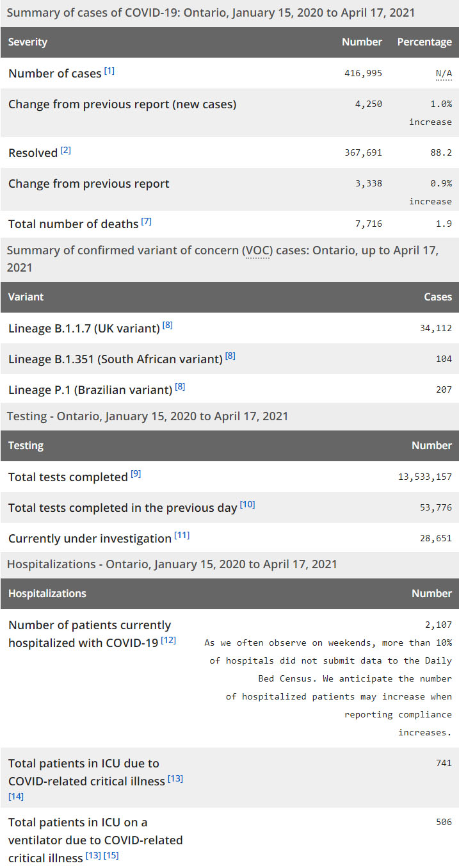The height and width of the screenshot is (868, 459).
Task: Click the 13,533,157 total tests value
Action: pyautogui.click(x=425, y=477)
